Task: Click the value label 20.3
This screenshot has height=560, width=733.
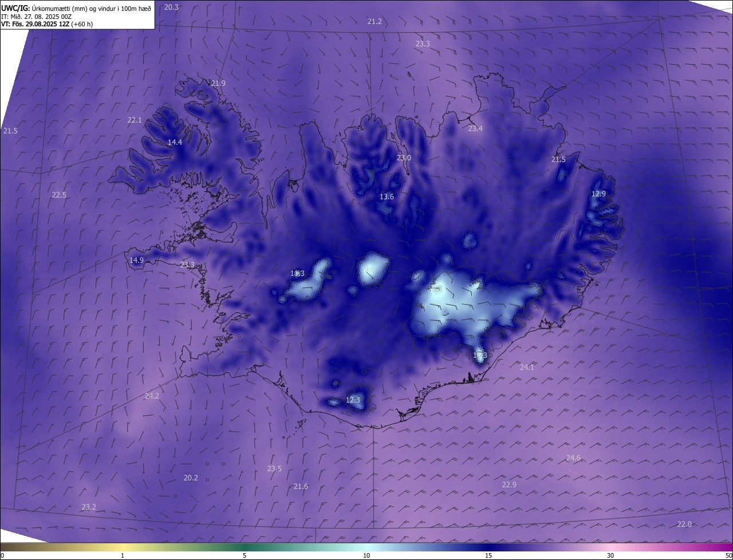Action: coord(171,7)
